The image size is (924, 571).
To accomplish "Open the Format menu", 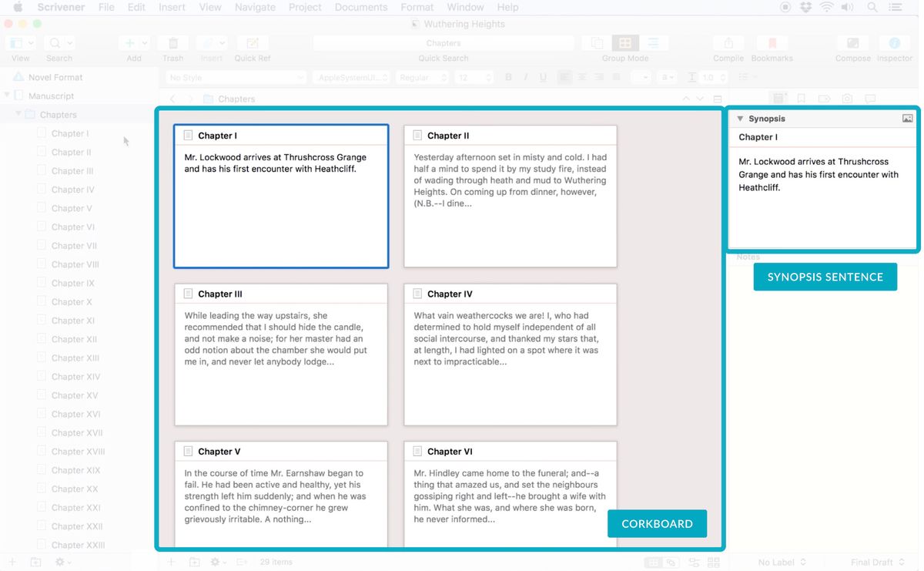I will pyautogui.click(x=417, y=7).
